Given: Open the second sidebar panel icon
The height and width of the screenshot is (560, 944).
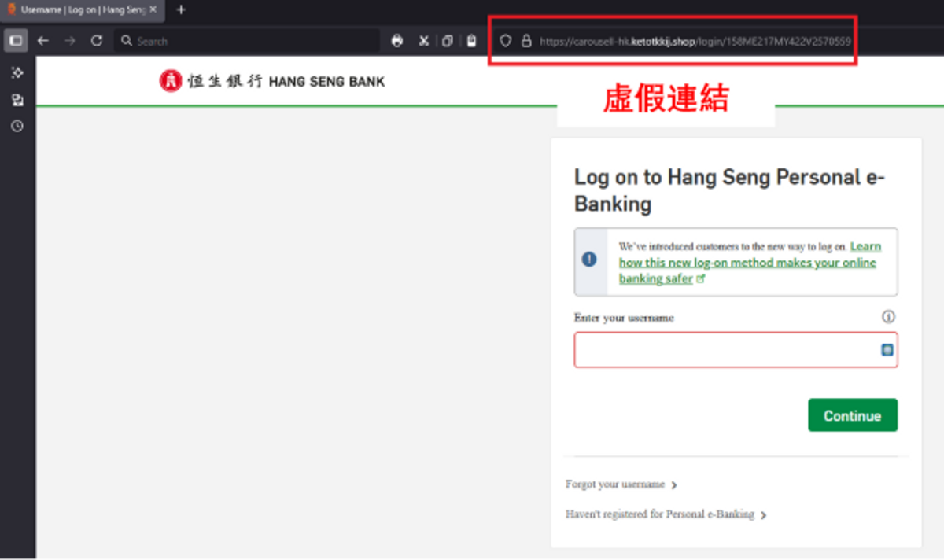Looking at the screenshot, I should tap(17, 100).
